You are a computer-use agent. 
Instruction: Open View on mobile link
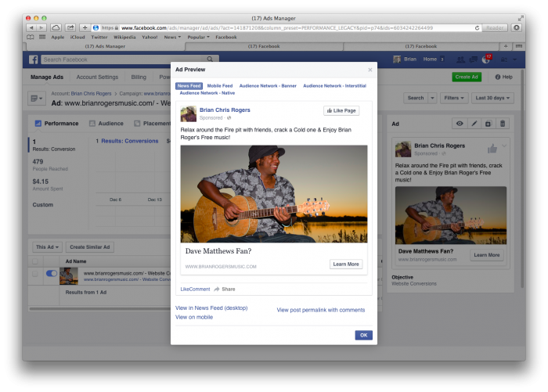coord(194,317)
